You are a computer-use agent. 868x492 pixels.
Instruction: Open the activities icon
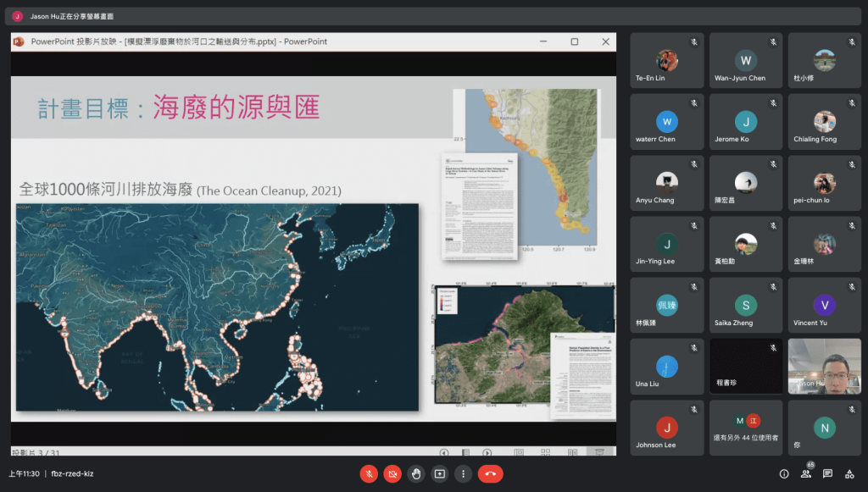tap(849, 473)
